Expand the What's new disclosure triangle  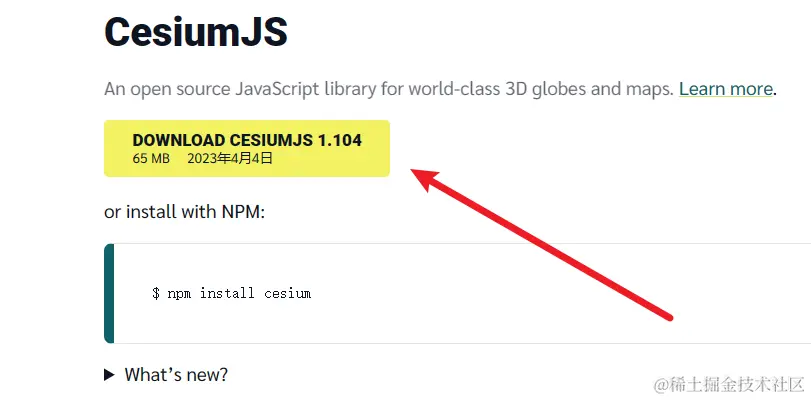(109, 375)
